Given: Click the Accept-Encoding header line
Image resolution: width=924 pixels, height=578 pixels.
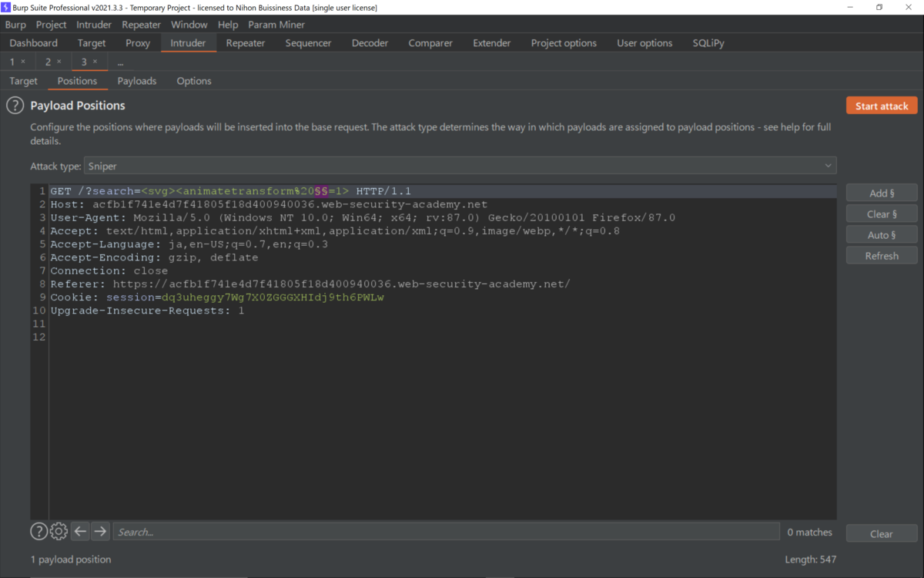Looking at the screenshot, I should [154, 257].
